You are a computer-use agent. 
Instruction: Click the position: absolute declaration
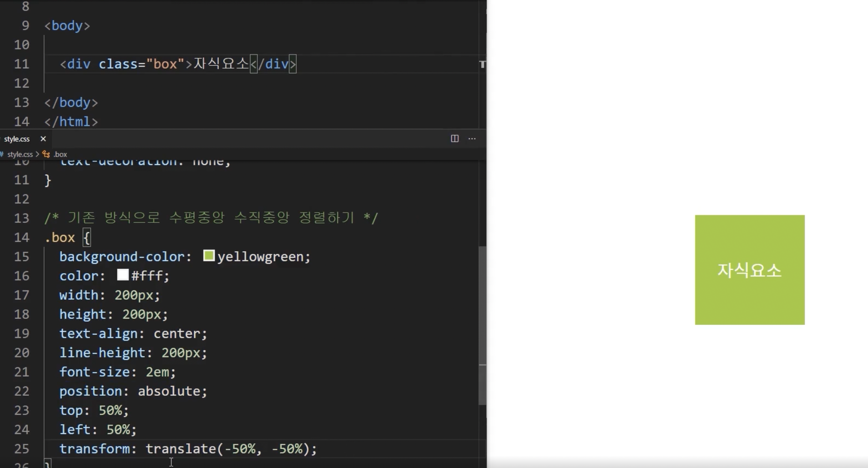(133, 391)
